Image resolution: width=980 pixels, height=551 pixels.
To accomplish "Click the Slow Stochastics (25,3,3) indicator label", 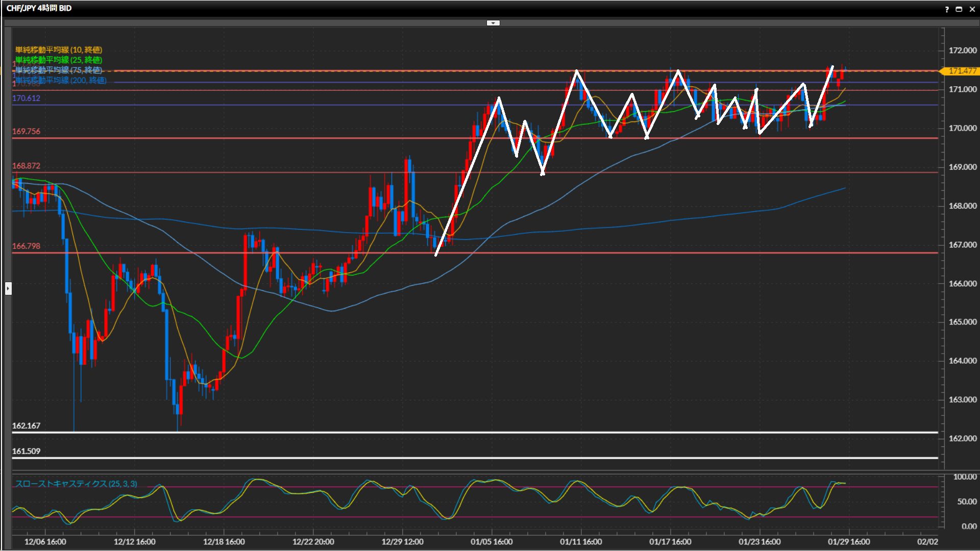I will tap(76, 484).
